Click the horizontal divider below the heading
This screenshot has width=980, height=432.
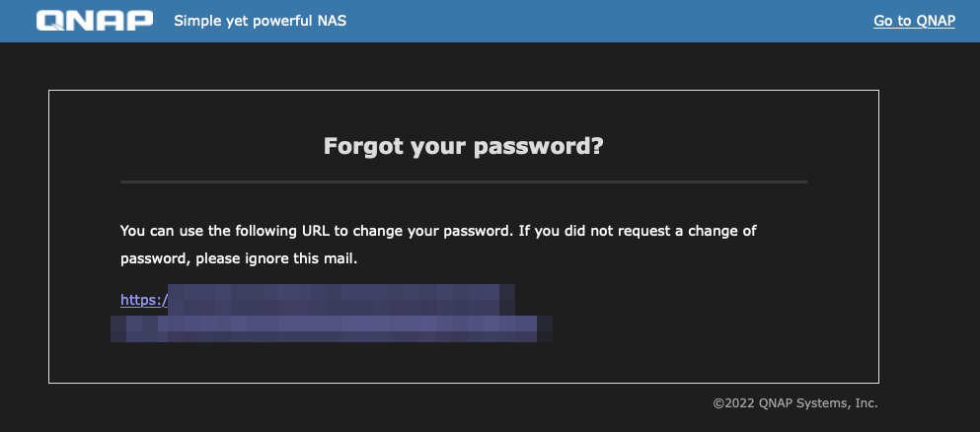coord(463,182)
